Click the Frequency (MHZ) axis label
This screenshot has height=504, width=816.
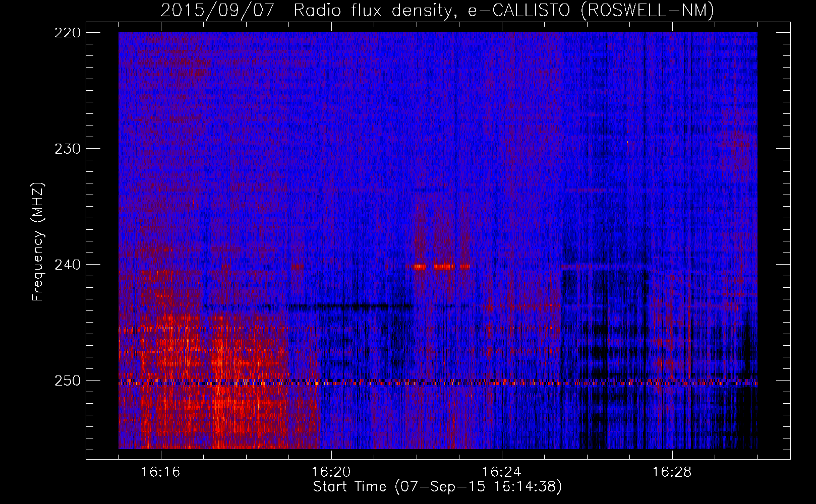tap(38, 242)
